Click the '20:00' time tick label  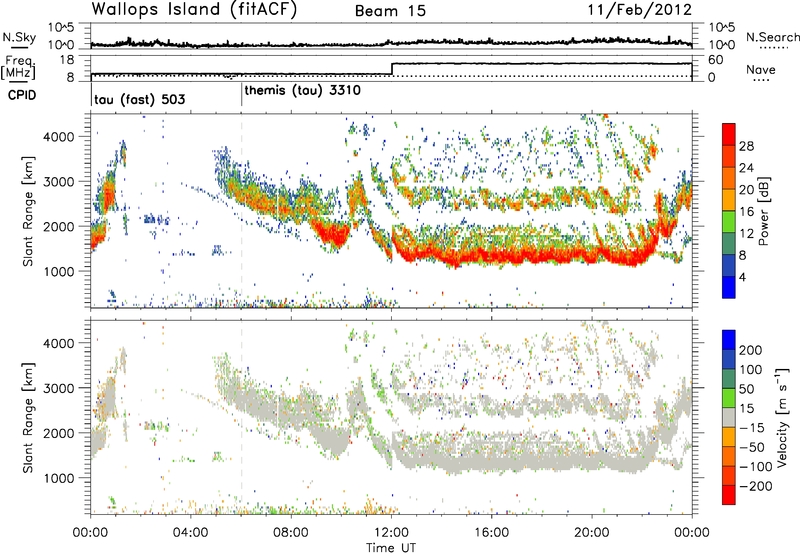click(592, 533)
